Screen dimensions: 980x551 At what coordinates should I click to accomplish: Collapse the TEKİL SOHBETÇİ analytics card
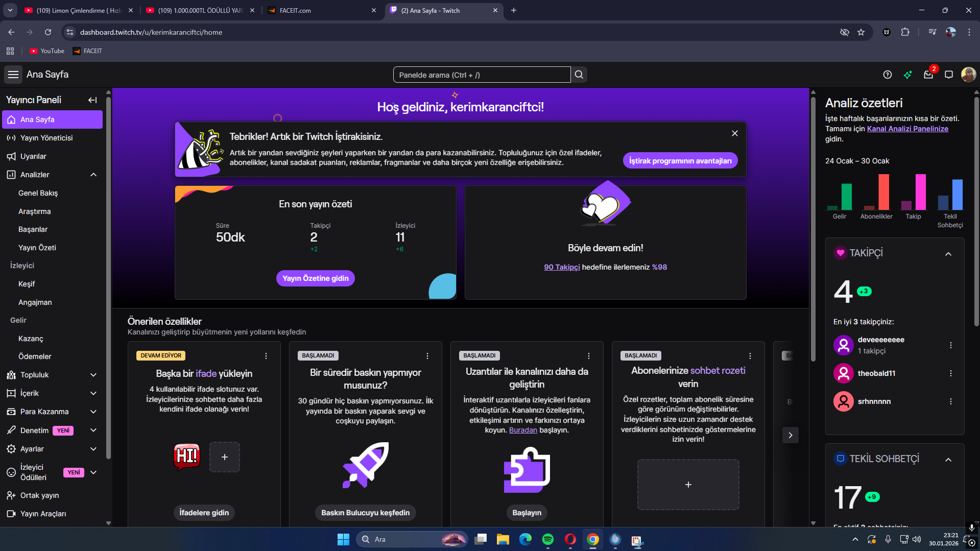pyautogui.click(x=948, y=460)
